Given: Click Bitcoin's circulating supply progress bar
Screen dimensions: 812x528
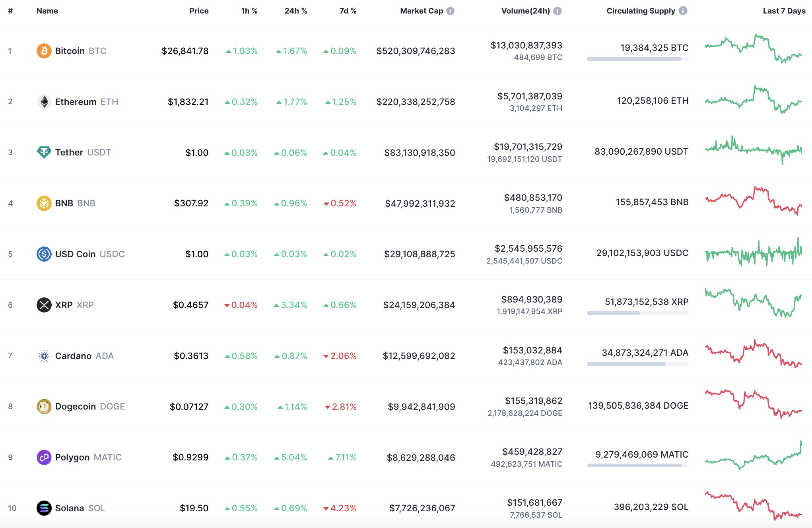Looking at the screenshot, I should click(x=637, y=59).
